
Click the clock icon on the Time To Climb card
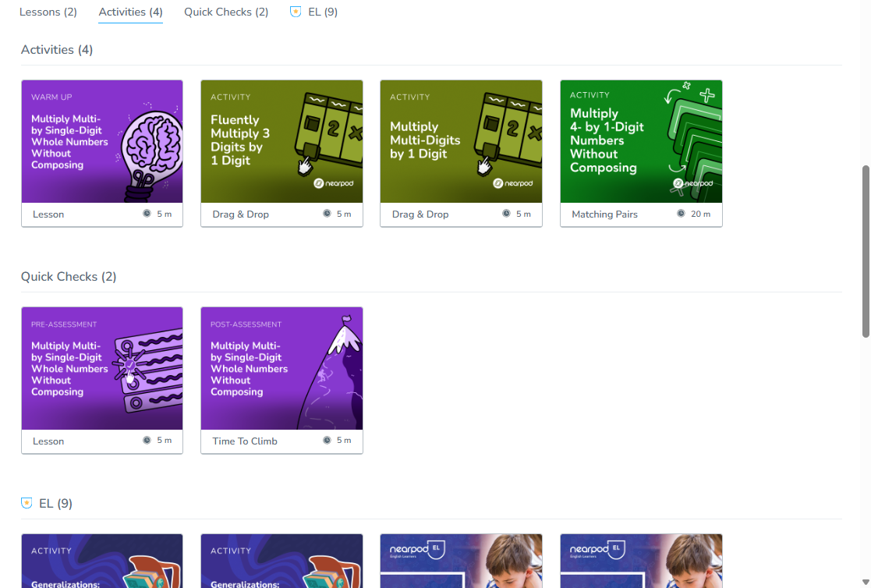click(x=328, y=441)
